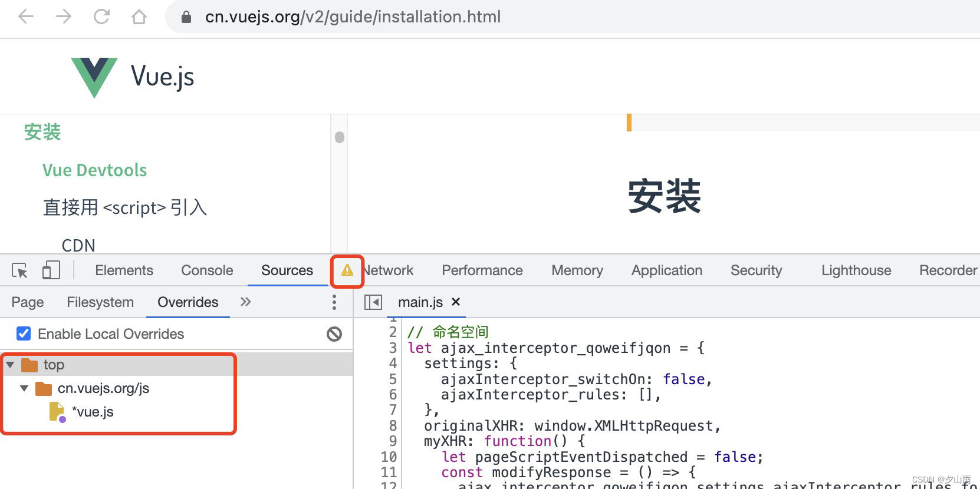This screenshot has height=489, width=980.
Task: Click the sidebar scrollbar thumb
Action: coord(340,137)
